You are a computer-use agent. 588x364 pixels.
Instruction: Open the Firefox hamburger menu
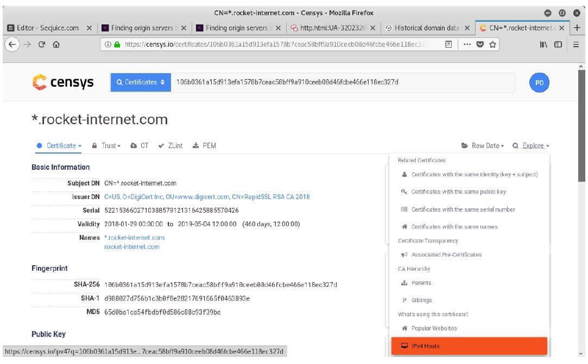tap(576, 44)
